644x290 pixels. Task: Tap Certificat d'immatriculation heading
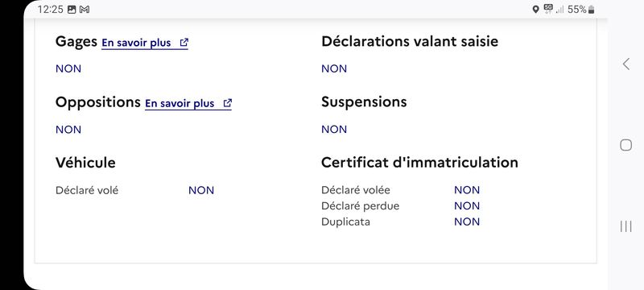[x=419, y=163]
